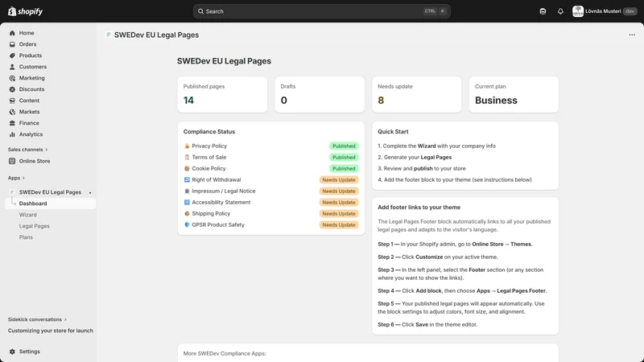Click the Current plan Business card

pos(514,94)
